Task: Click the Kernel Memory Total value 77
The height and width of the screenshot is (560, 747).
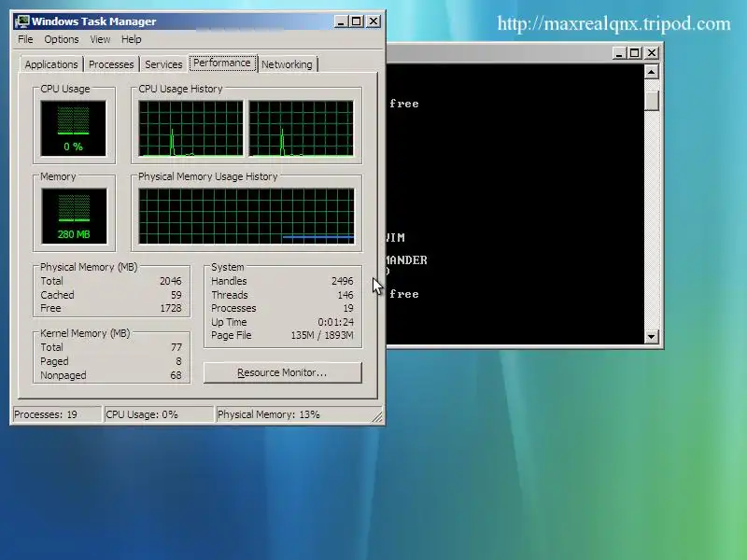Action: click(x=176, y=347)
